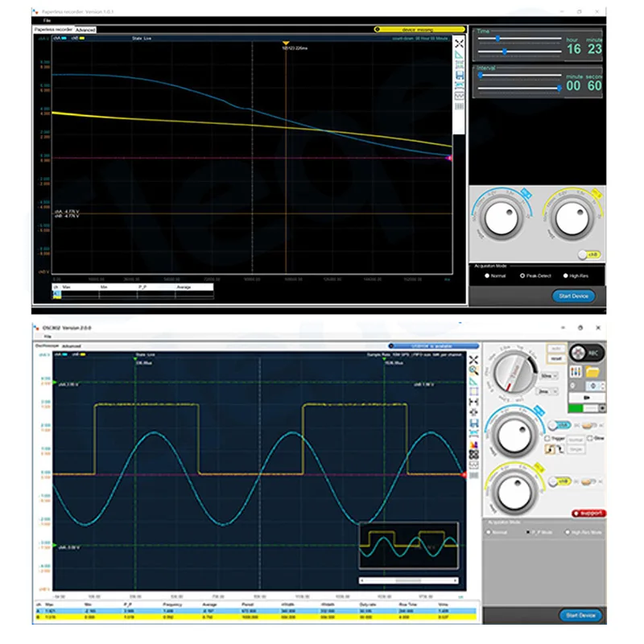Select the triangle measure icon in the Paperless recorder toolbar
Image resolution: width=644 pixels, height=644 pixels.
point(459,55)
